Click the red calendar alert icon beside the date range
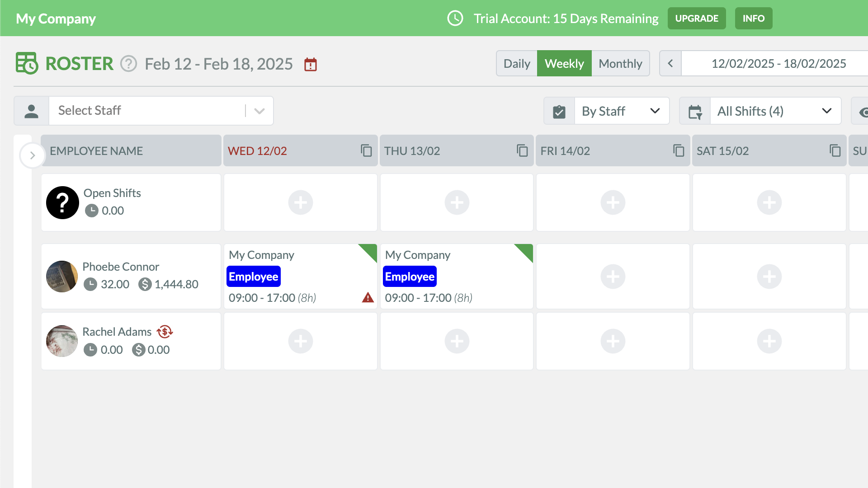 click(x=311, y=65)
